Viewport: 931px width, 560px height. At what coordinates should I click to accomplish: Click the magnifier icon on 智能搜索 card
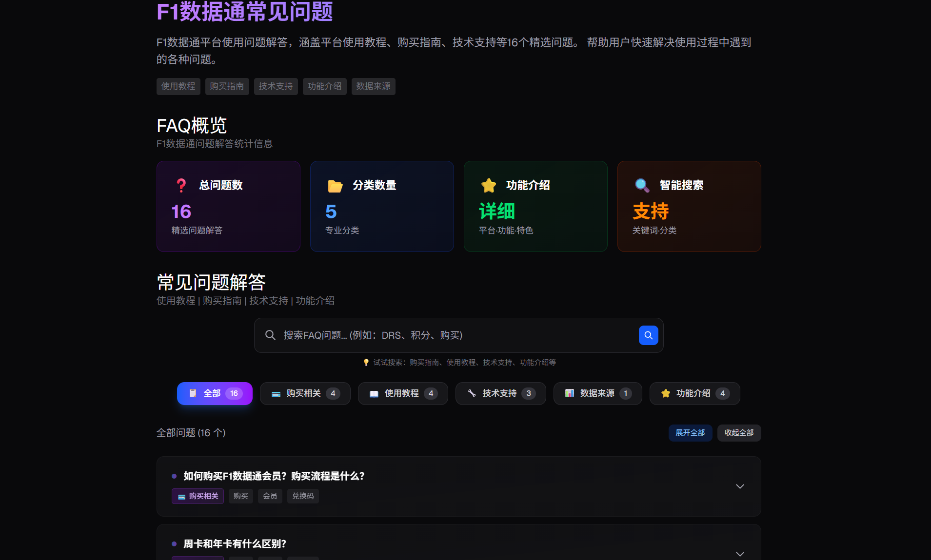(x=642, y=185)
